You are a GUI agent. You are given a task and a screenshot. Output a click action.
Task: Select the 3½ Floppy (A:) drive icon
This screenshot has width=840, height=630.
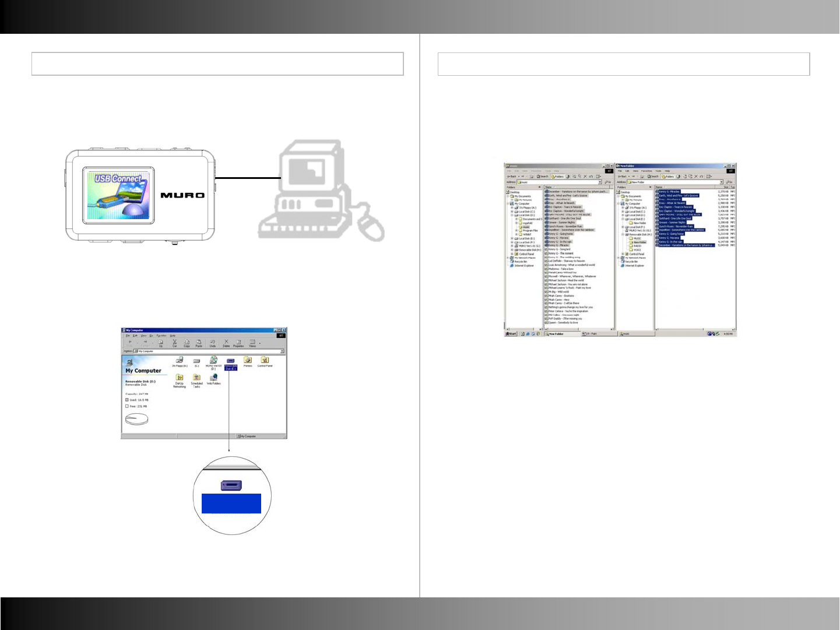coord(180,362)
